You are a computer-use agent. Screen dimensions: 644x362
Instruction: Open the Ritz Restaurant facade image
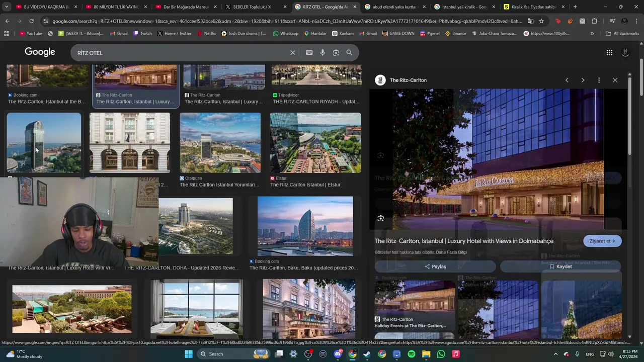(x=130, y=143)
